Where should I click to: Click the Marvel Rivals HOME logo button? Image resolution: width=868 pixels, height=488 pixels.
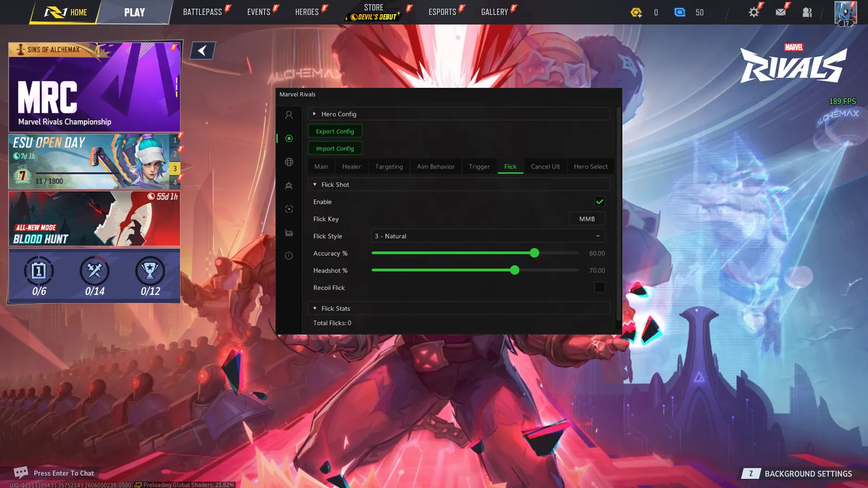click(x=65, y=12)
